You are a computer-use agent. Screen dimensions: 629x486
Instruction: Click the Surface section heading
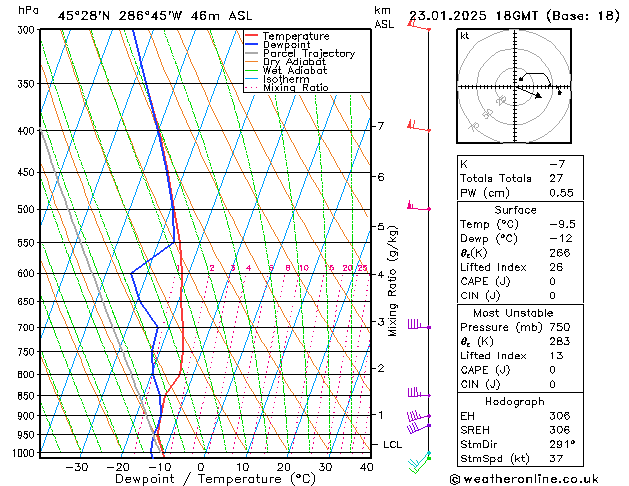point(515,210)
